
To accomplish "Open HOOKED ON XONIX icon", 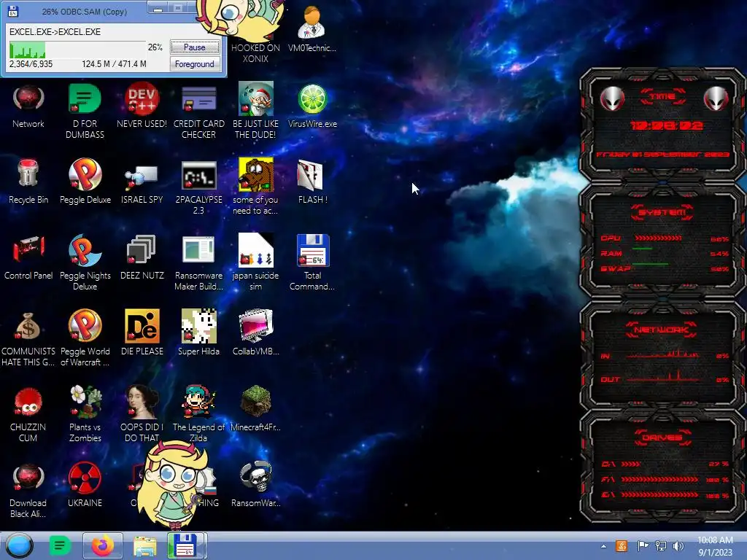I will 255,52.
